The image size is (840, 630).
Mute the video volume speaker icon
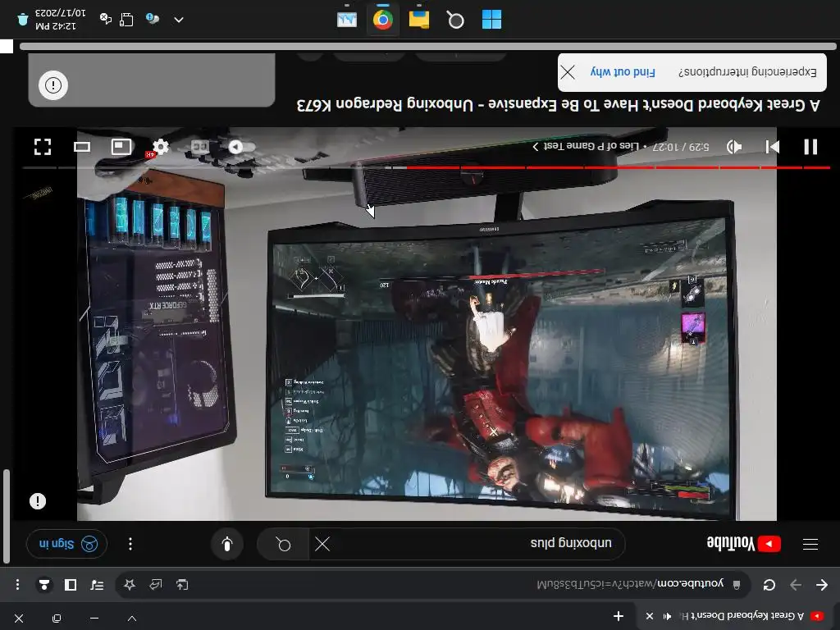point(734,147)
